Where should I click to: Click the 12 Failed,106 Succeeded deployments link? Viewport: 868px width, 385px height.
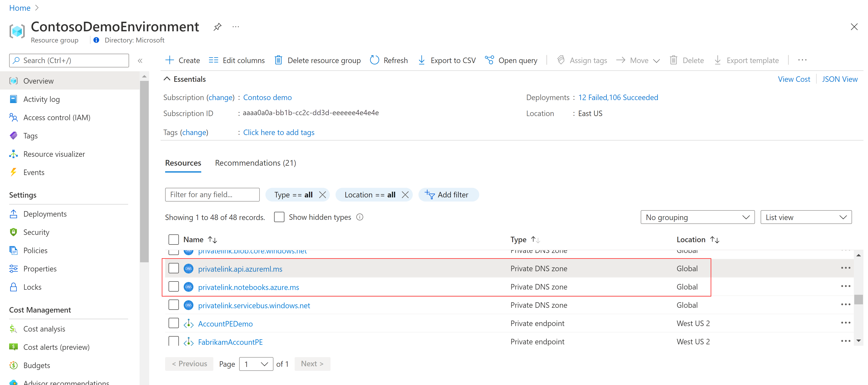618,97
